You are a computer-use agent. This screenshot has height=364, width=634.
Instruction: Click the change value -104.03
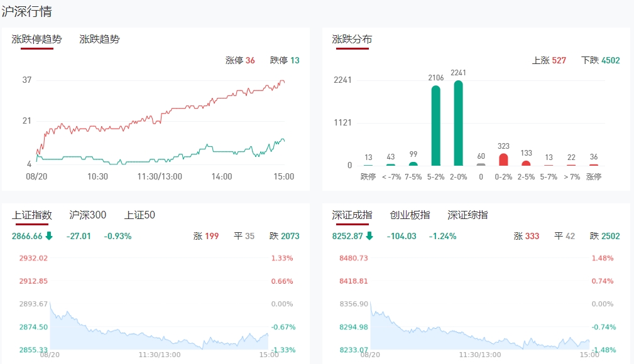tap(402, 236)
